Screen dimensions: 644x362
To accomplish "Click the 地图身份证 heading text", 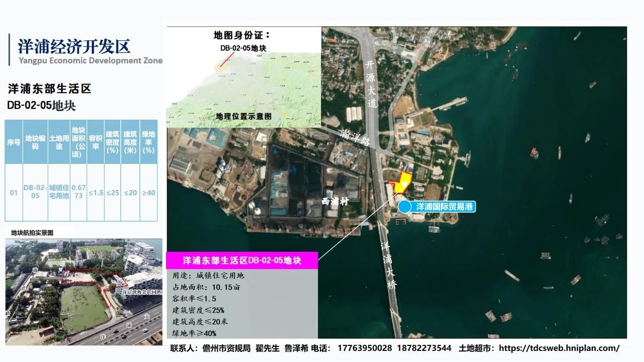I will (x=242, y=36).
